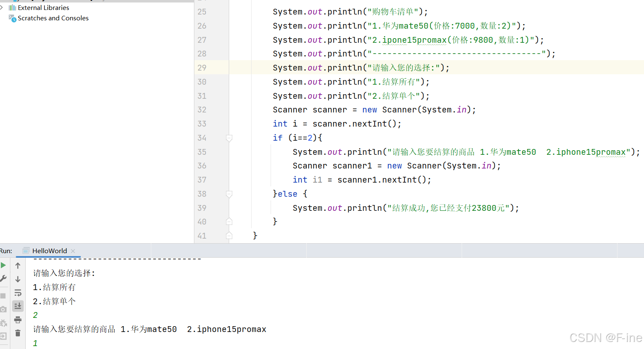Expand the External Libraries node

(x=3, y=7)
